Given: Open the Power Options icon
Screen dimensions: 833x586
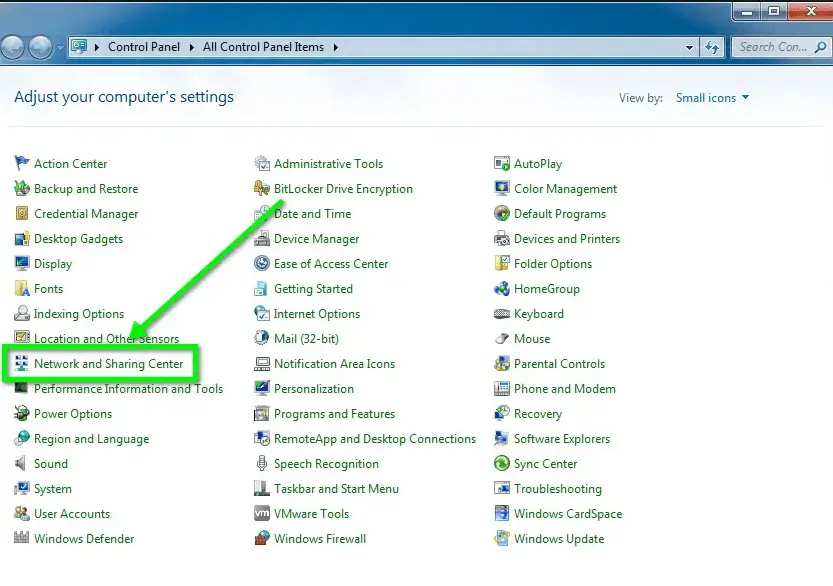Looking at the screenshot, I should pos(22,413).
